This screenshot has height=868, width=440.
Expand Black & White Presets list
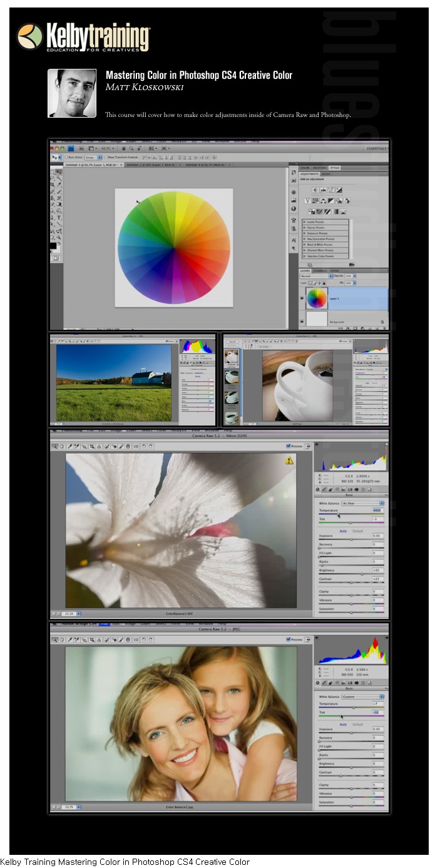point(304,245)
